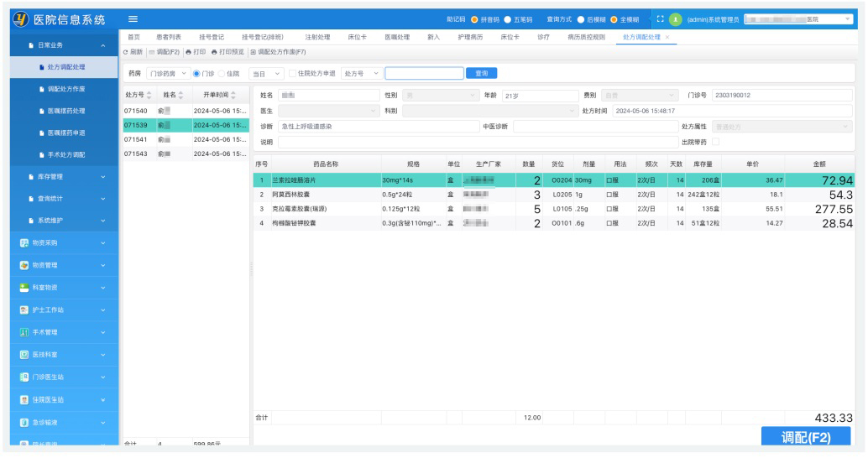Image resolution: width=868 pixels, height=458 pixels.
Task: Open 护士工作站 module in sidebar
Action: click(x=64, y=310)
